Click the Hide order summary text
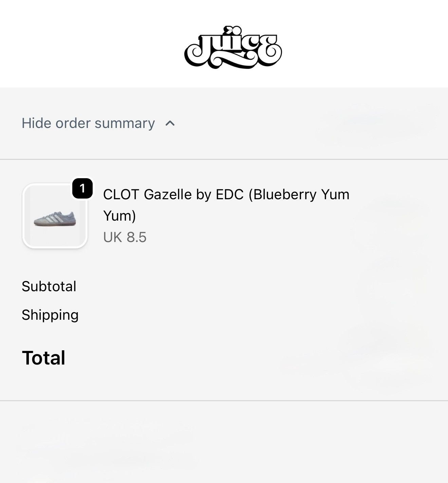448x483 pixels. [88, 123]
